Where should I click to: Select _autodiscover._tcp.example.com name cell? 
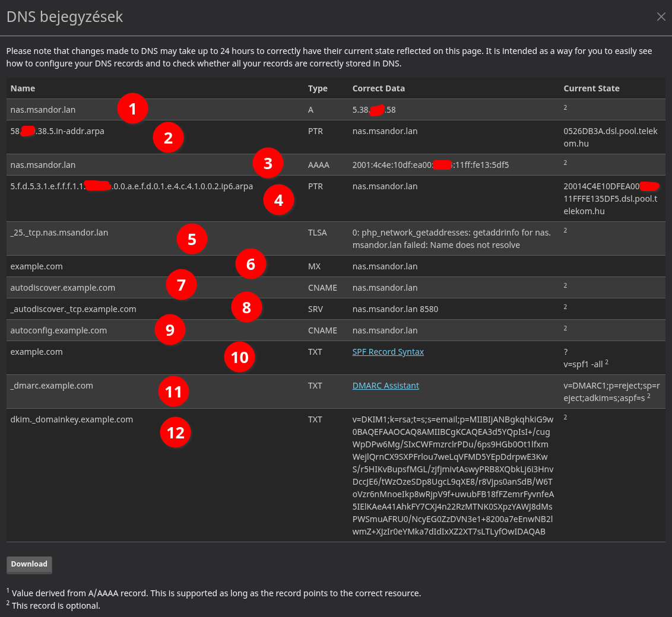(x=73, y=309)
